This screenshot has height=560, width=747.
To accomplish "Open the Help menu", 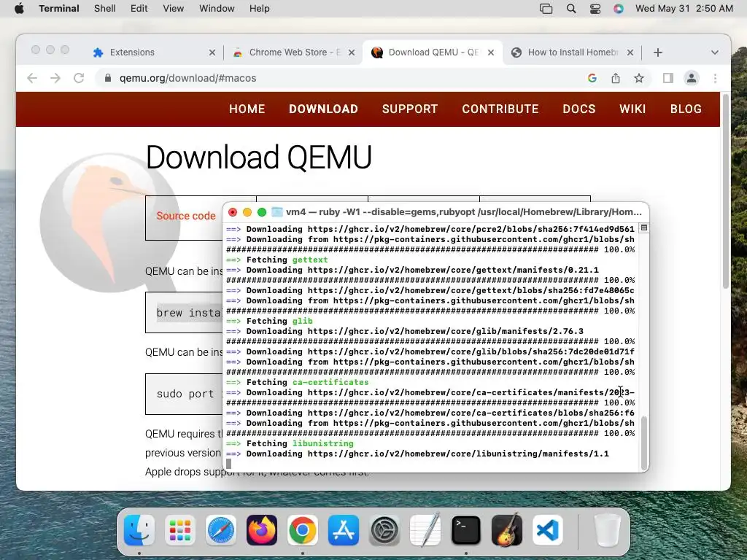I will click(x=260, y=9).
